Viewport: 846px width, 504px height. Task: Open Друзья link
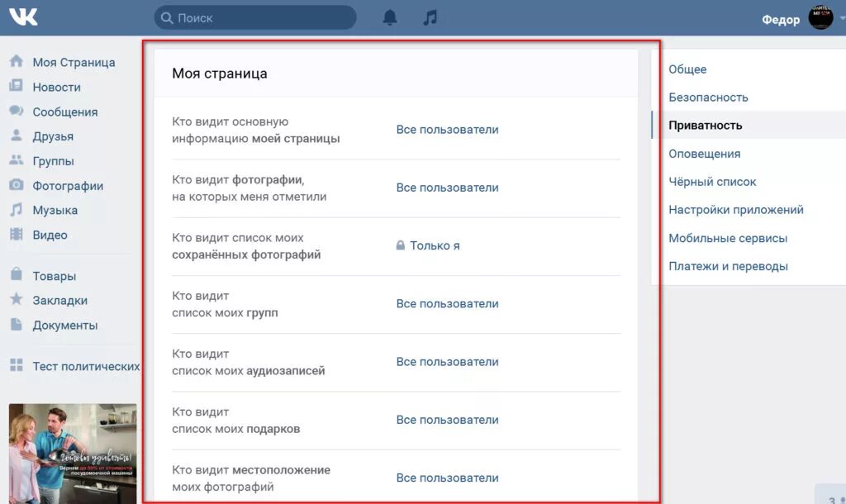click(53, 136)
